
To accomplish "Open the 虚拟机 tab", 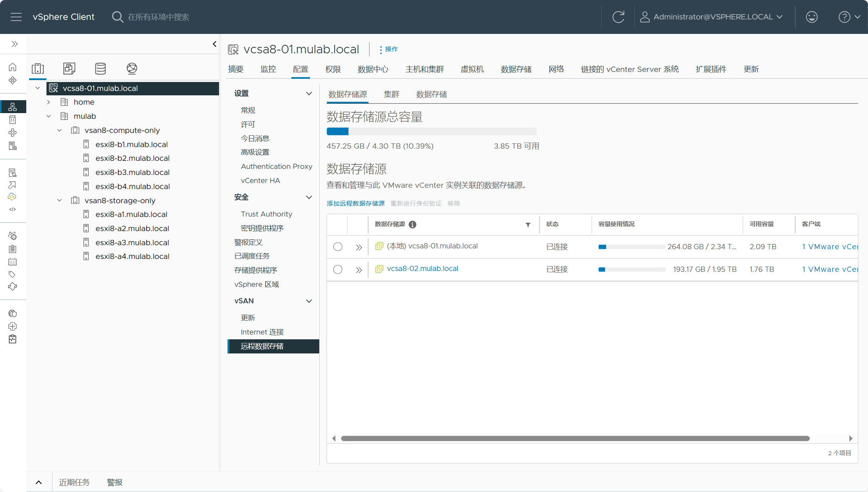I will point(472,69).
